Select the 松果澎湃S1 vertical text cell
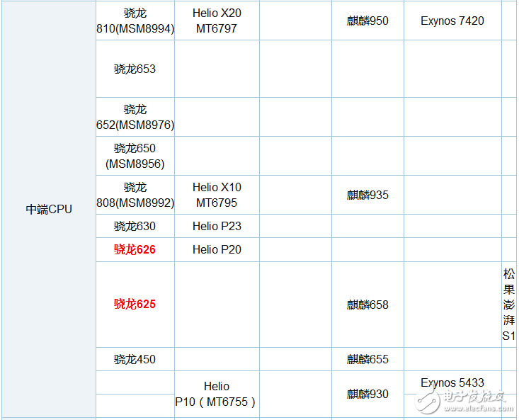 click(x=508, y=305)
